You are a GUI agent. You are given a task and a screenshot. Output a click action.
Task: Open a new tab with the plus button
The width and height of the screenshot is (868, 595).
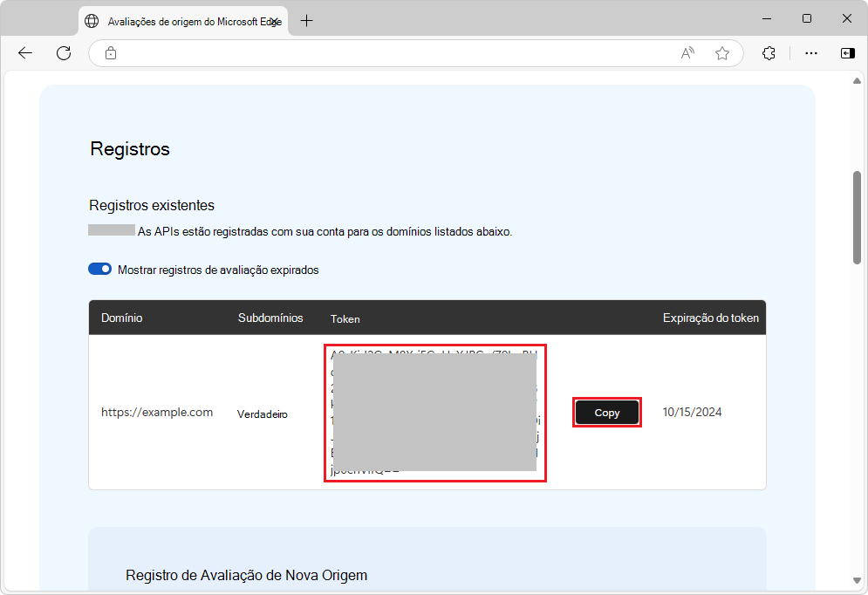click(x=306, y=19)
